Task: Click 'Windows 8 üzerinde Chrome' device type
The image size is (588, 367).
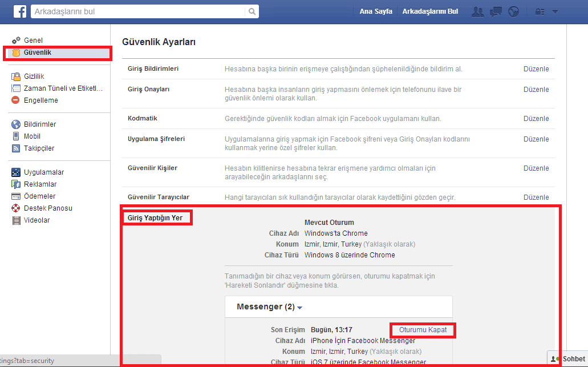Action: coord(350,255)
